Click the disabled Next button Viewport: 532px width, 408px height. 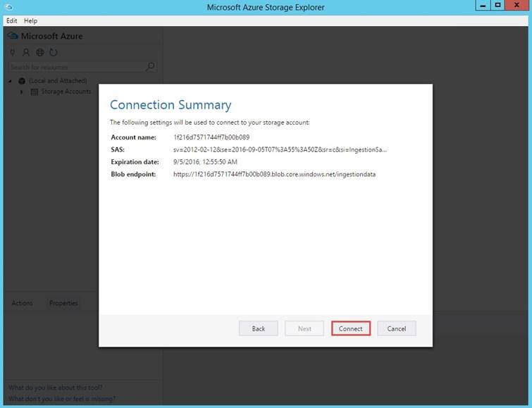click(x=304, y=328)
